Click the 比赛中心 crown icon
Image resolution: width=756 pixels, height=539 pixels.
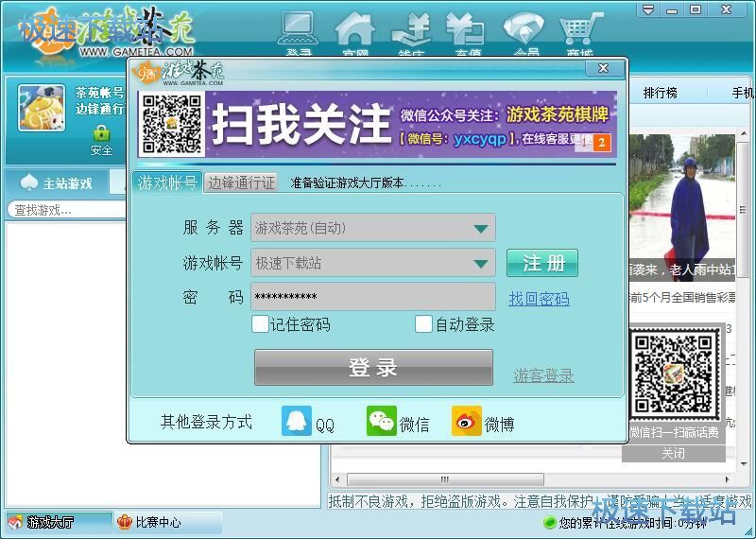[125, 522]
